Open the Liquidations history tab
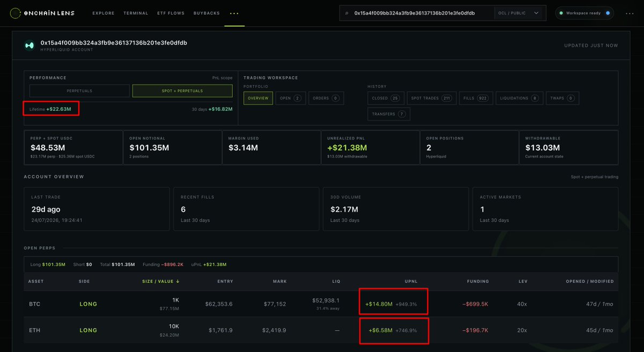 pos(519,98)
